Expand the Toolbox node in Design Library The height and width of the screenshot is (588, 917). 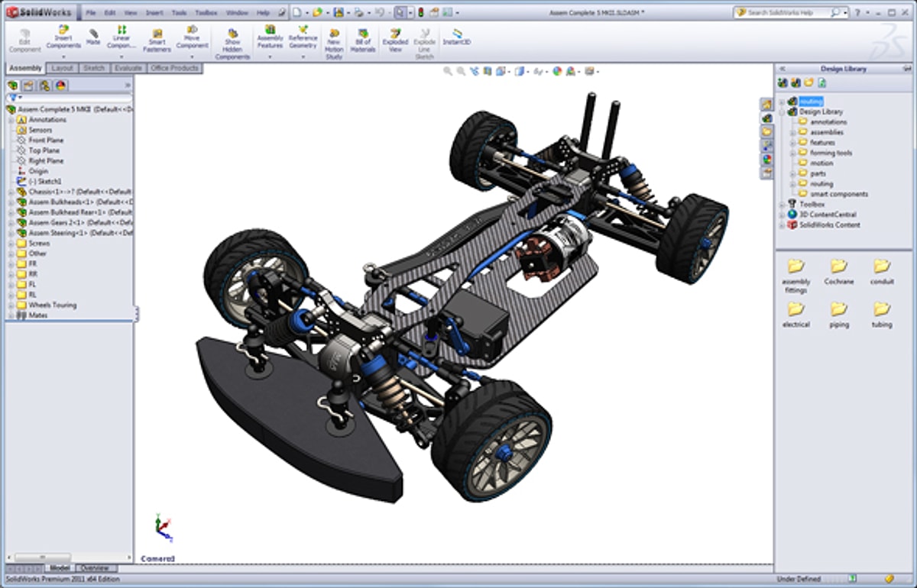(781, 205)
